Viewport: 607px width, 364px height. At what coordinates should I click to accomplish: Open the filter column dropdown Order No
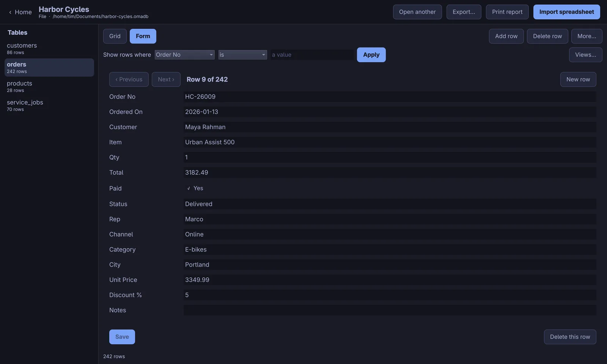coord(184,55)
